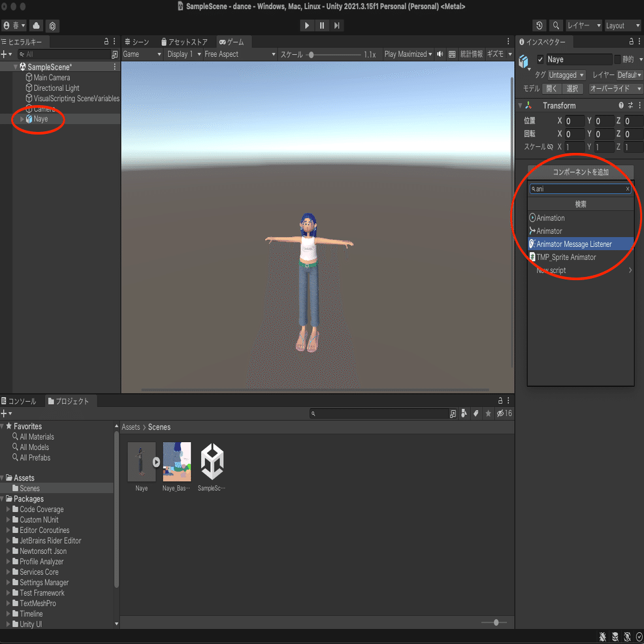Open the Game view mode dropdown
This screenshot has width=644, height=644.
coord(142,54)
